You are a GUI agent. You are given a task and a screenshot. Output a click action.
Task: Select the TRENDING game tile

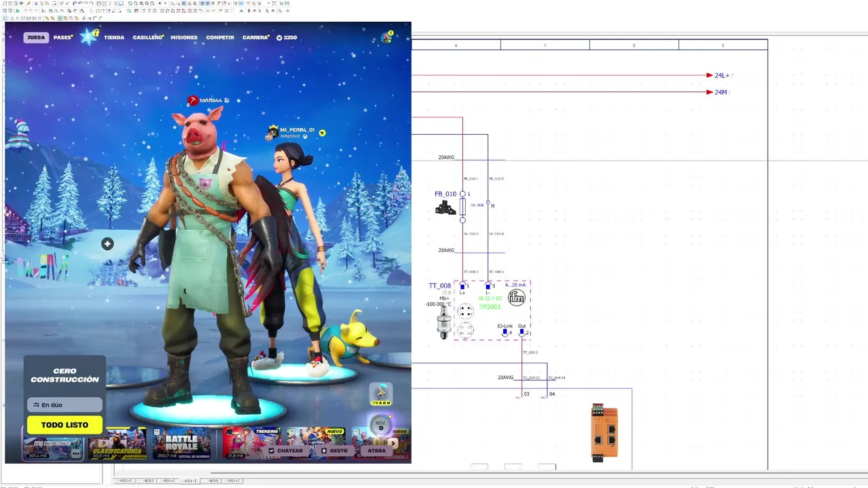[252, 445]
